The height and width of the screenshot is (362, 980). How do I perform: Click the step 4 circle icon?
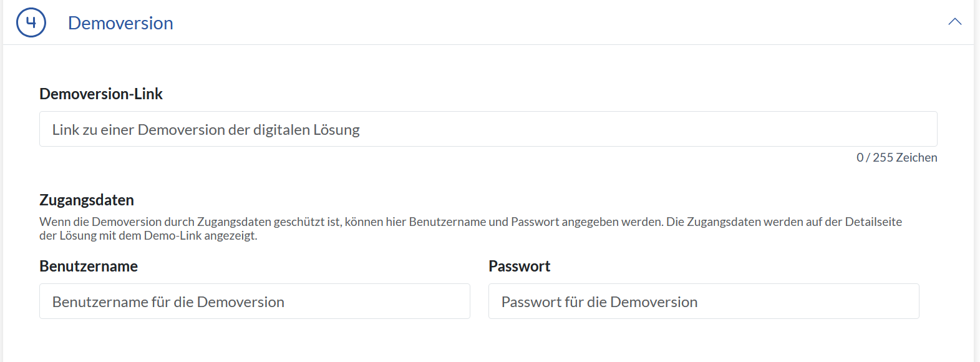31,23
